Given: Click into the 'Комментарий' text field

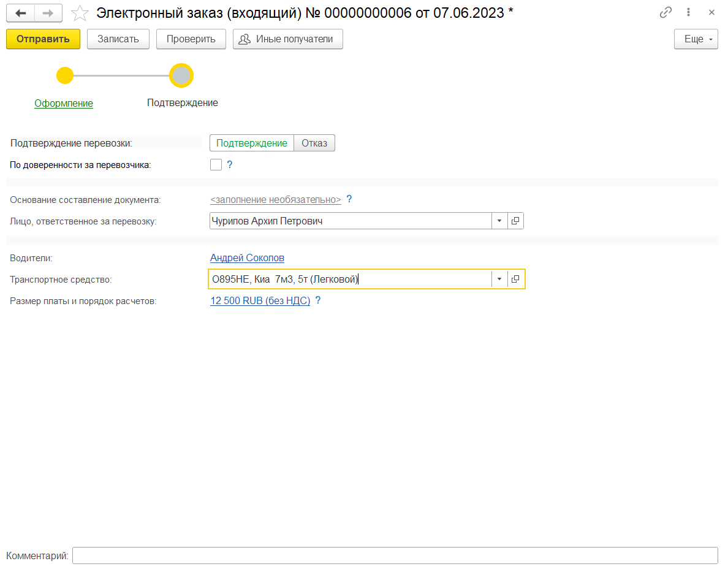Looking at the screenshot, I should point(395,556).
